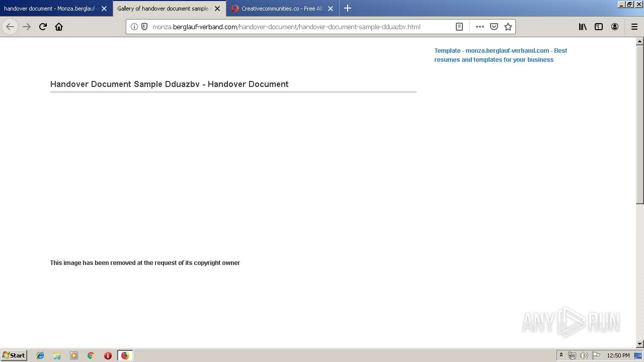Close the Gallery of handover document tab
The image size is (644, 362).
(x=217, y=9)
